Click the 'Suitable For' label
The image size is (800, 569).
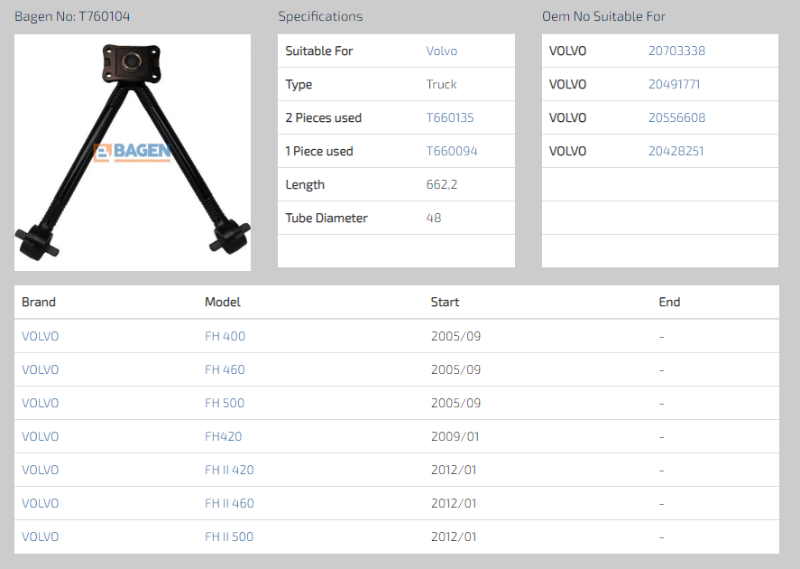pyautogui.click(x=319, y=51)
